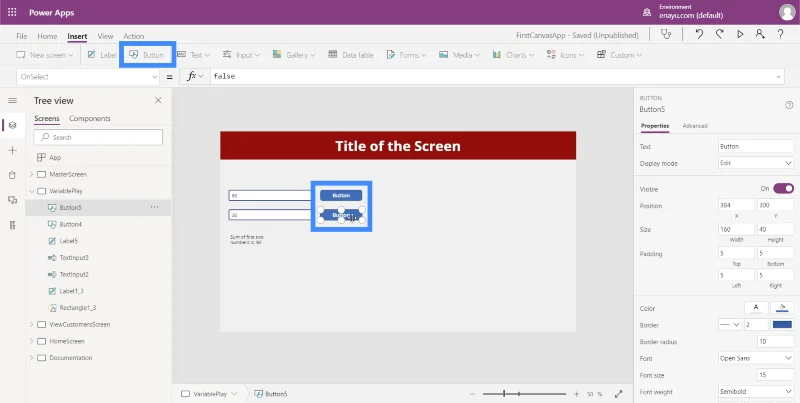Click the fit-to-window expand icon
The height and width of the screenshot is (403, 800).
coord(618,394)
